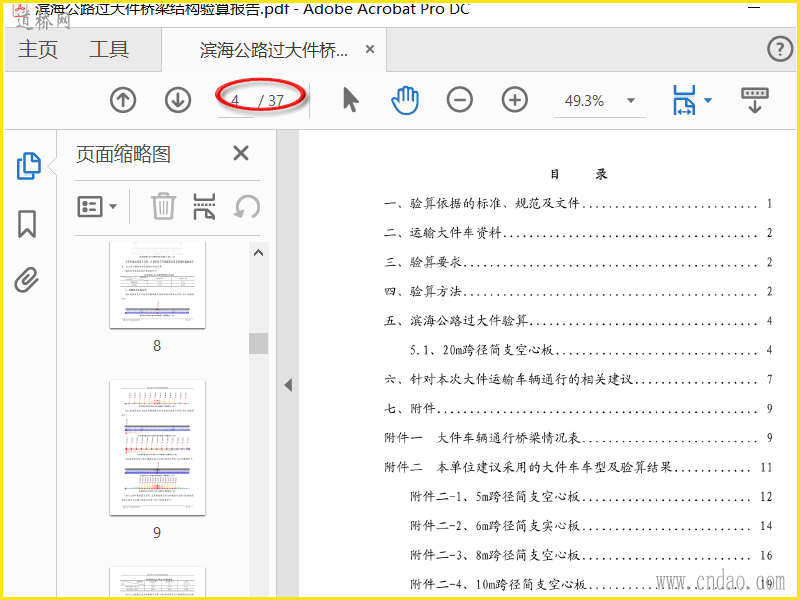Click the delete pages trash icon
This screenshot has height=600, width=800.
click(163, 206)
